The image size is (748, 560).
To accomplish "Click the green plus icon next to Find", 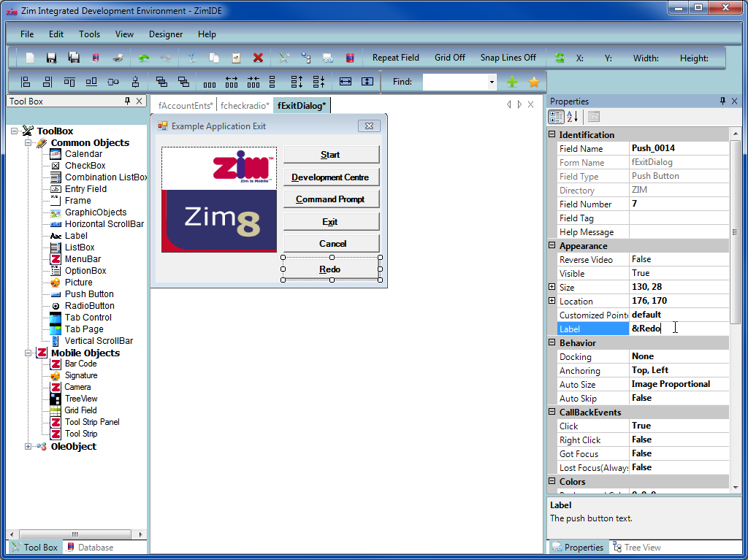I will pos(512,82).
